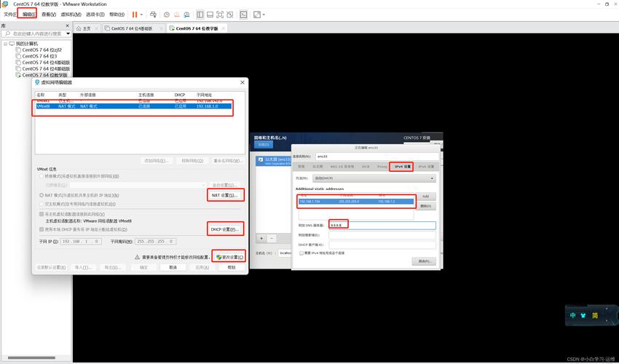The image size is (619, 364).
Task: Click the 重命名网络 button
Action: 228,161
